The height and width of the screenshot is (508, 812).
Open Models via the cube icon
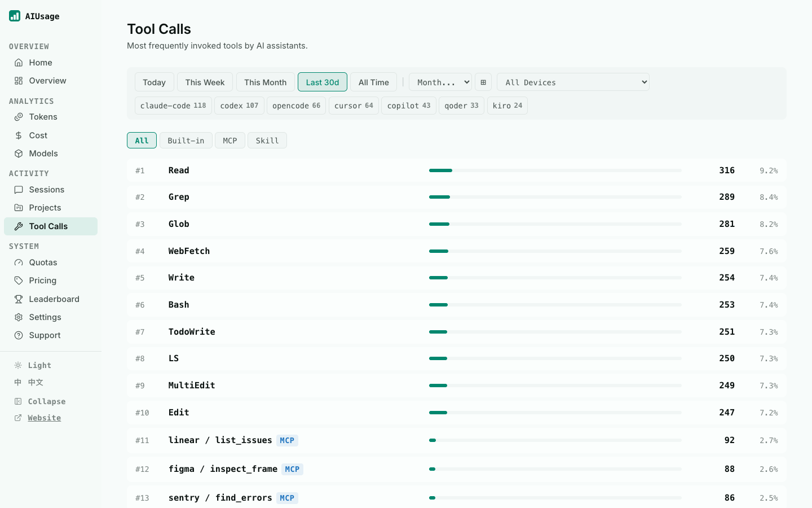coord(19,154)
